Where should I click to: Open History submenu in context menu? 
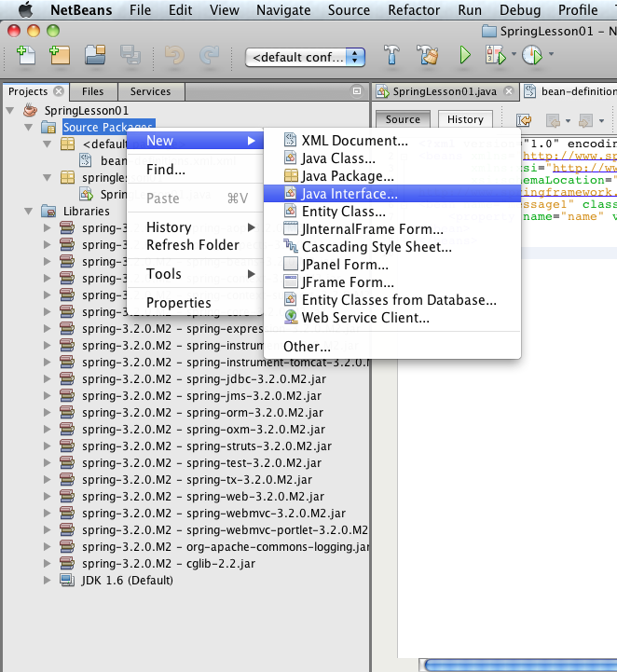point(195,227)
